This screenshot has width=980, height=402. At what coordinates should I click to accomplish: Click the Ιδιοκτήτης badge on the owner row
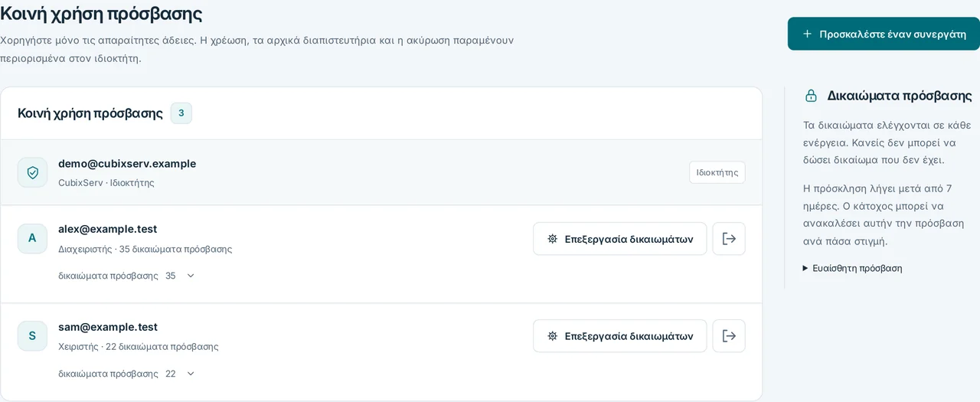[717, 172]
